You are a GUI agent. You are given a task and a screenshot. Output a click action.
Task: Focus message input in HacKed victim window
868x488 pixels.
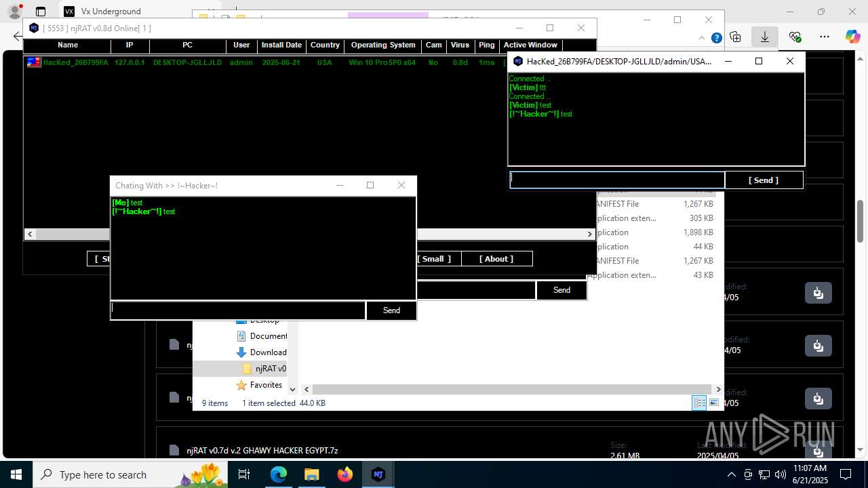(x=617, y=180)
